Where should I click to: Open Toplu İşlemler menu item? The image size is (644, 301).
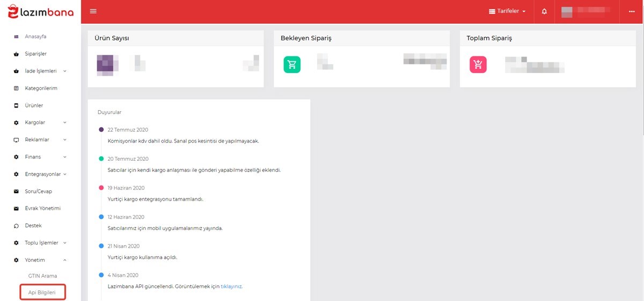(41, 243)
